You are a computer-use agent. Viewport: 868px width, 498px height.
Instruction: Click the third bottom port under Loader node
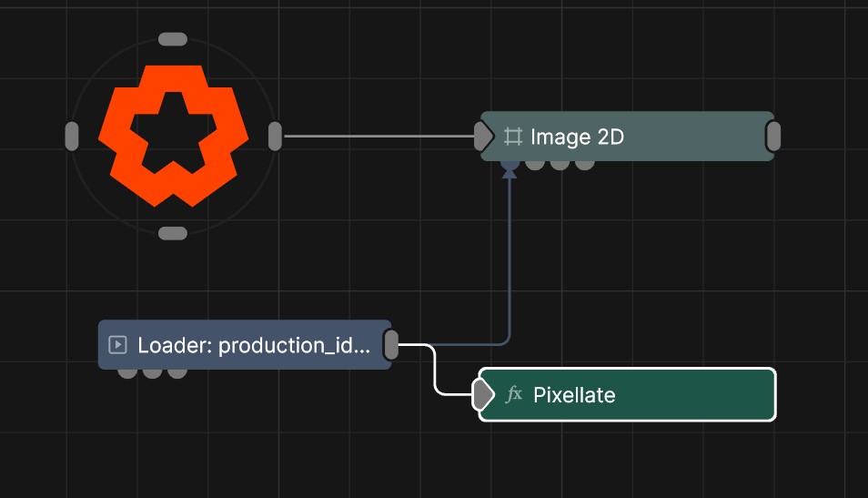tap(177, 372)
